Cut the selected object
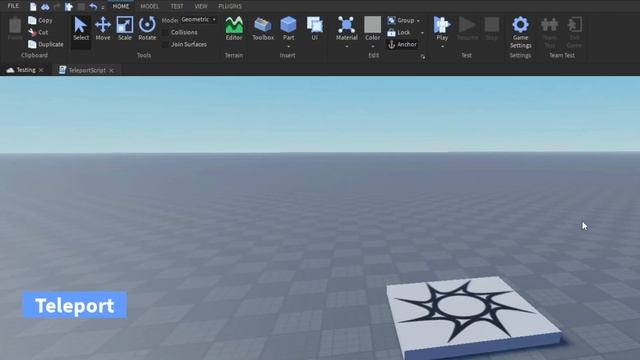Viewport: 640px width, 360px height. tap(38, 32)
